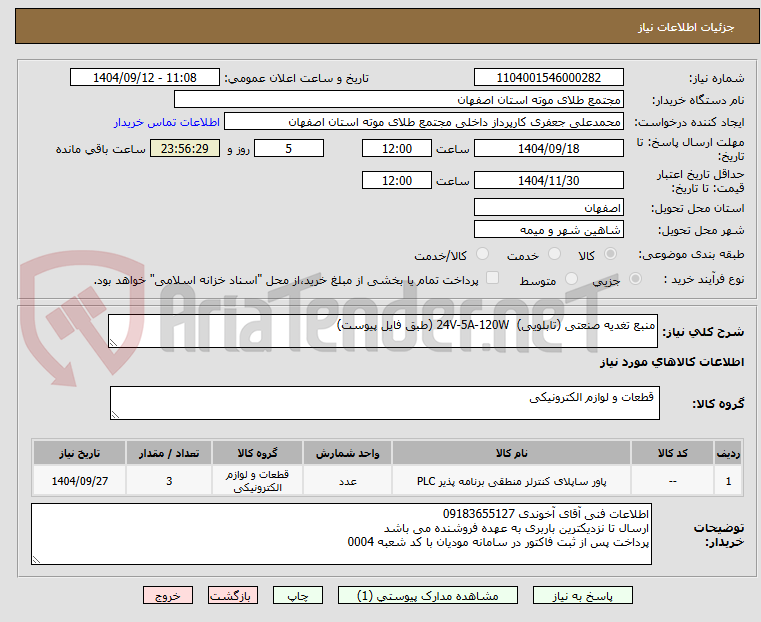
Task: Click the remaining time field 23:56:29
Action: (184, 148)
